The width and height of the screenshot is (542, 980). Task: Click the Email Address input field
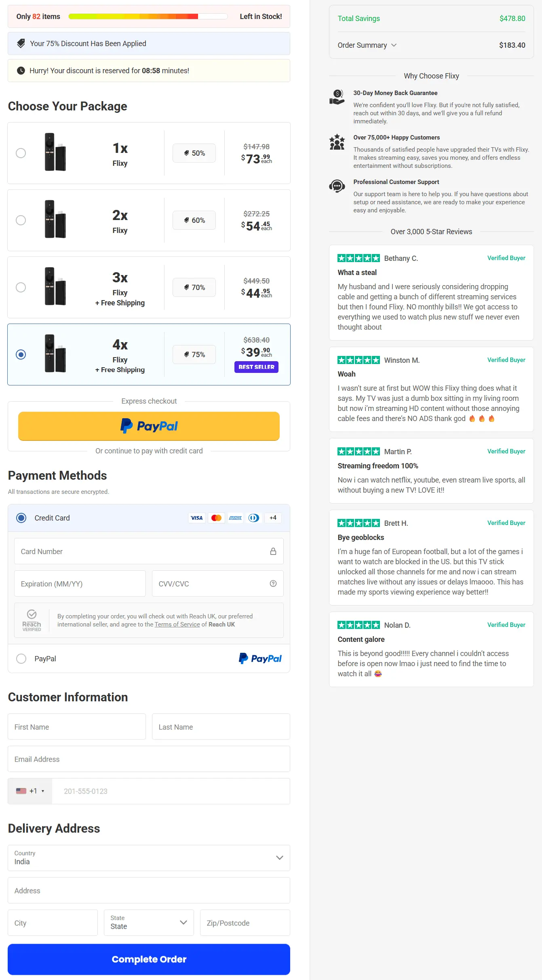(x=149, y=759)
